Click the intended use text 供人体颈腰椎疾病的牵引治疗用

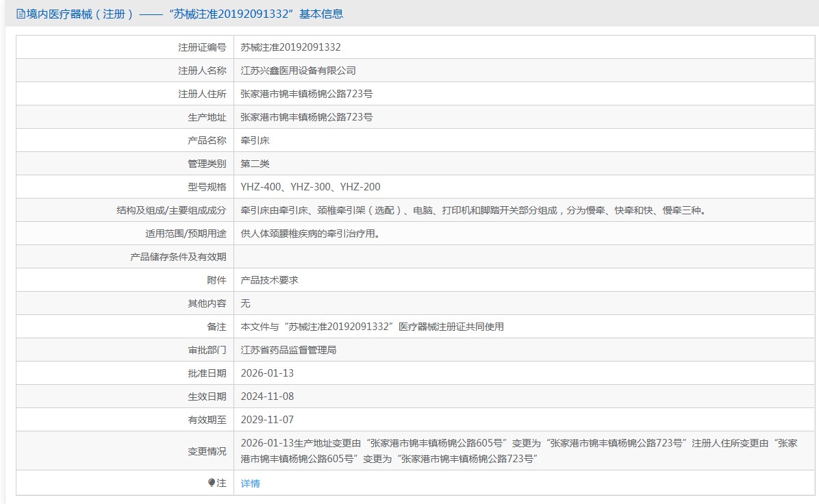[310, 234]
